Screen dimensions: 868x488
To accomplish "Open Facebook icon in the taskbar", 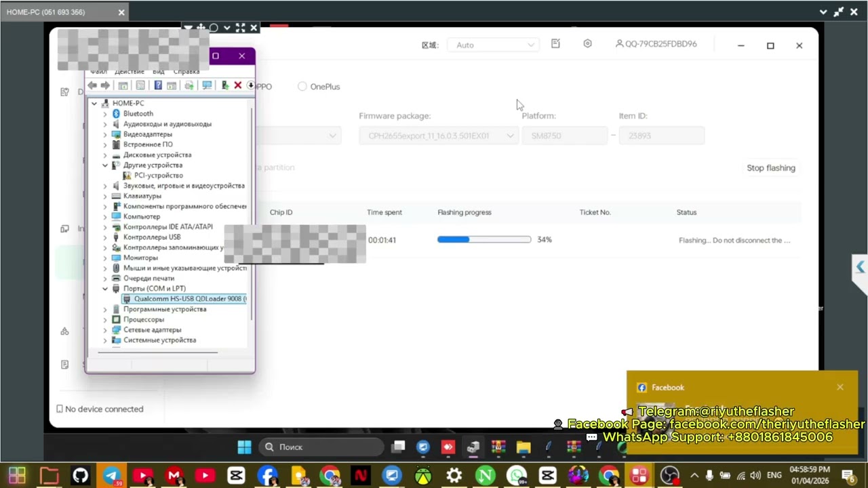I will click(267, 476).
